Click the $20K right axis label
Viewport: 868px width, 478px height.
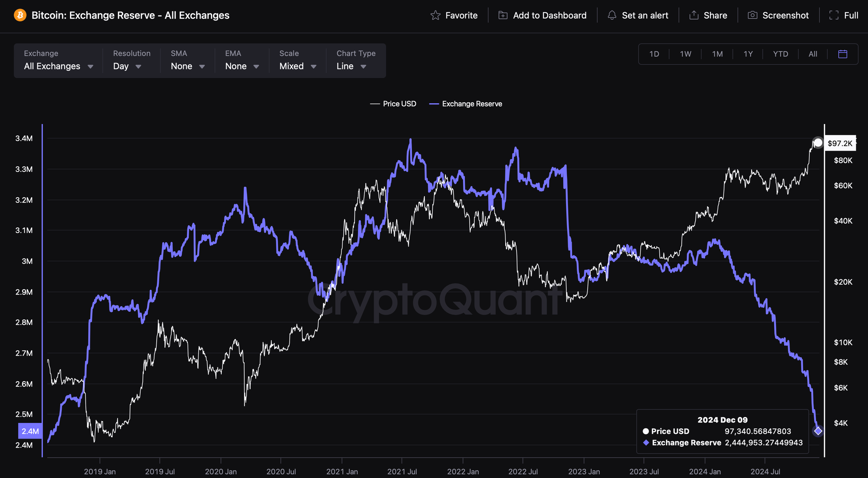843,282
